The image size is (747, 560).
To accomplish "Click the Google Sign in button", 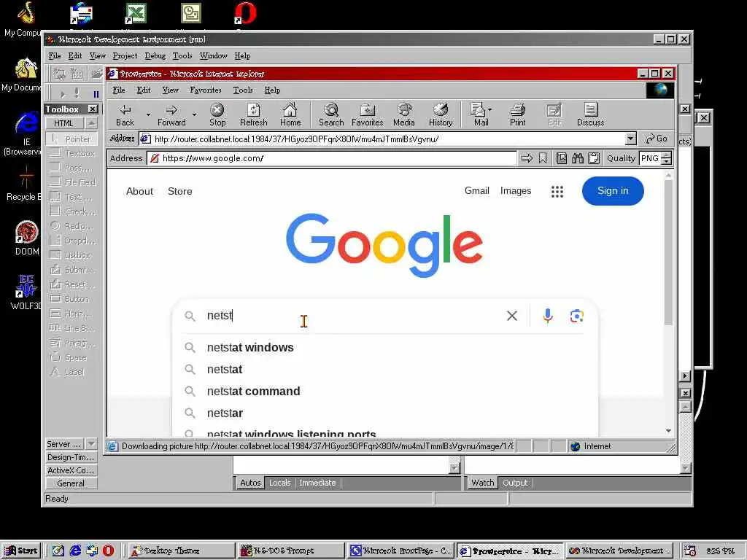I will pyautogui.click(x=613, y=191).
